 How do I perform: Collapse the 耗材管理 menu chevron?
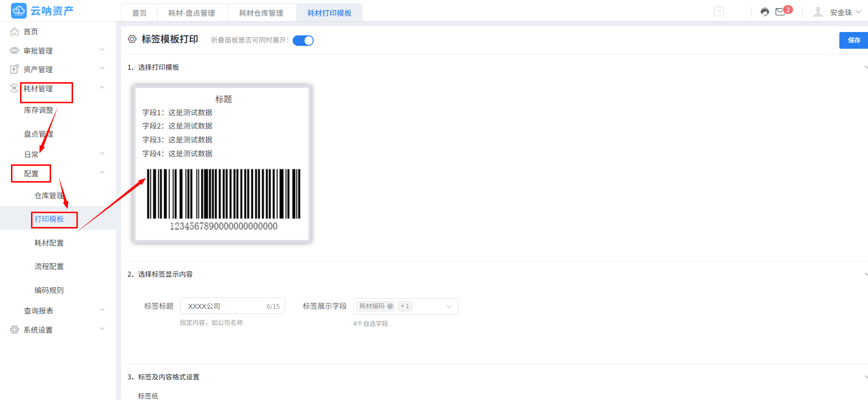(102, 87)
